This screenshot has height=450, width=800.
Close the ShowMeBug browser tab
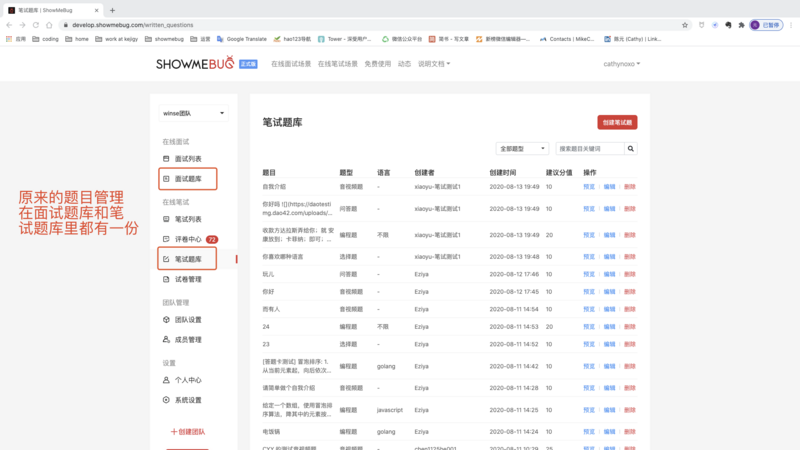point(96,10)
